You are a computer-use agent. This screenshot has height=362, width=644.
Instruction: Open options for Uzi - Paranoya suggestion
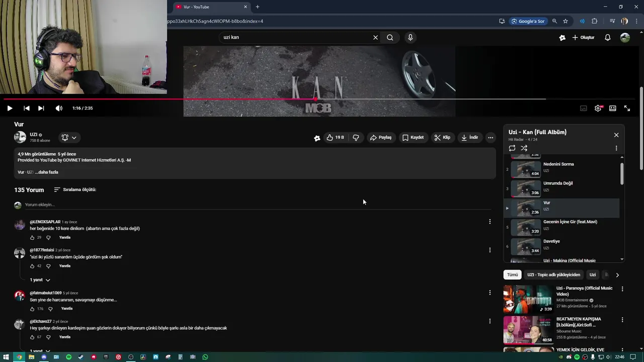(x=622, y=289)
